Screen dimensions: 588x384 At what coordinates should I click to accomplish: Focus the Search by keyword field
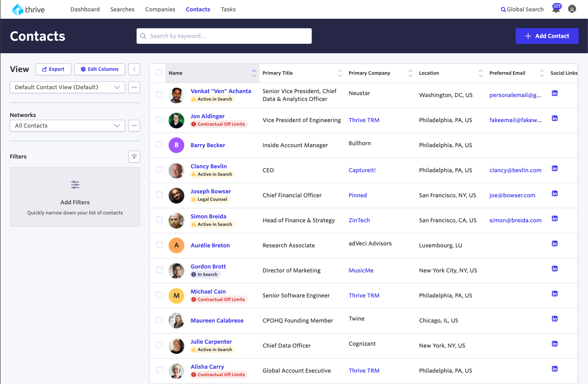pyautogui.click(x=224, y=36)
